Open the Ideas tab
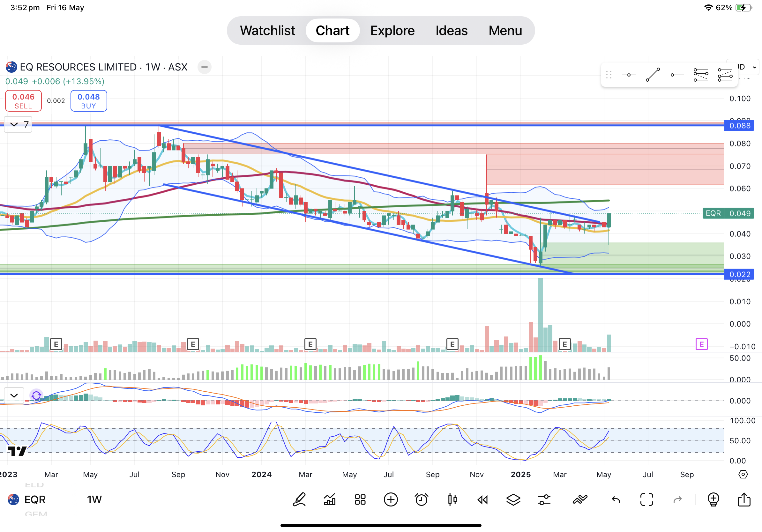Screen dimensions: 762x532 coord(451,31)
